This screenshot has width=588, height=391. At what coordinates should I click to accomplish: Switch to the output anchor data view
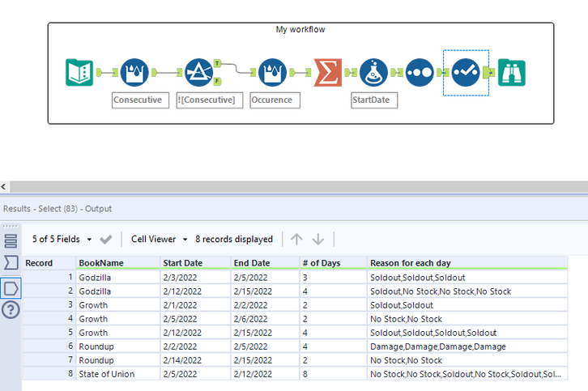(x=11, y=287)
